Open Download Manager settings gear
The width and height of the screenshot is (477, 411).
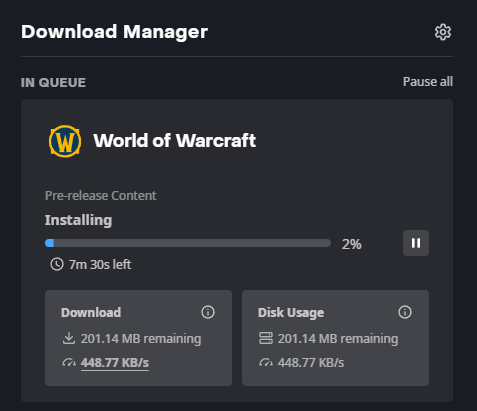point(443,32)
